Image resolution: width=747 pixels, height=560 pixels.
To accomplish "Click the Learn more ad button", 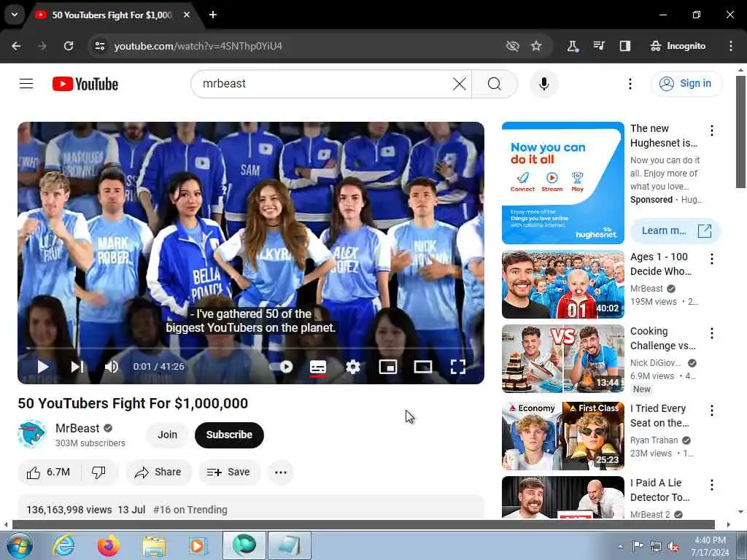I will click(x=675, y=231).
